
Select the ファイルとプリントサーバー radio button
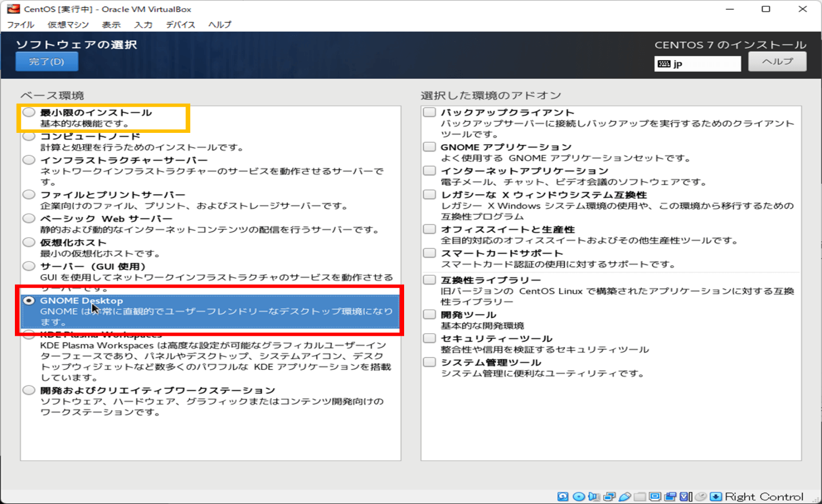(x=29, y=195)
